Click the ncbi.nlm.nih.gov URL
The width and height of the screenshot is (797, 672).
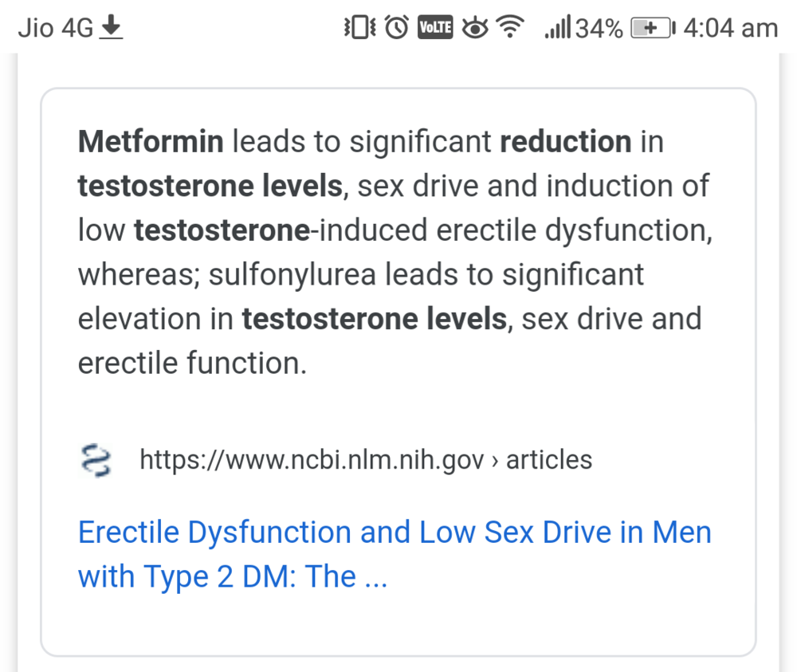(312, 460)
